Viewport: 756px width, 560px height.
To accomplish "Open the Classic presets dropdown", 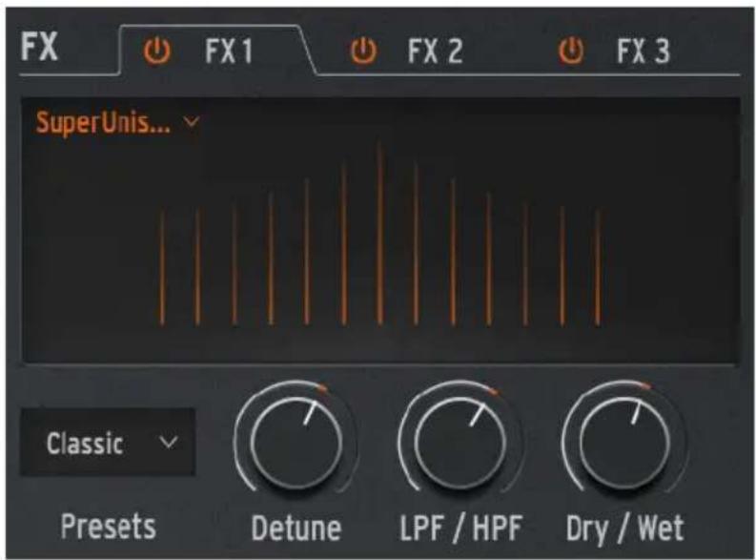I will click(x=108, y=443).
